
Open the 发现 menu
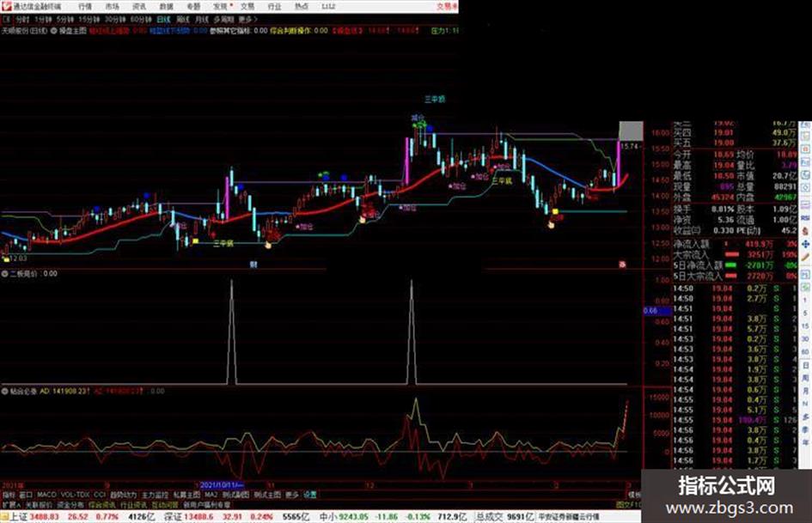pos(221,6)
